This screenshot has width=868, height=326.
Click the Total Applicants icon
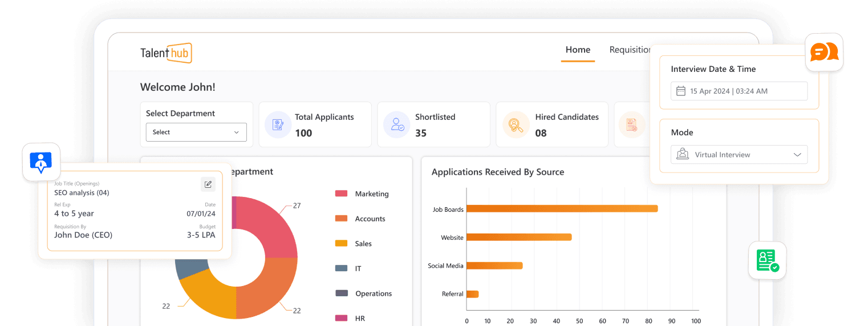click(x=278, y=124)
